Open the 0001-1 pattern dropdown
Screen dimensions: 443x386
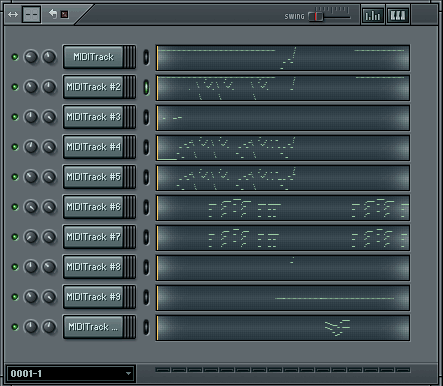click(x=70, y=373)
